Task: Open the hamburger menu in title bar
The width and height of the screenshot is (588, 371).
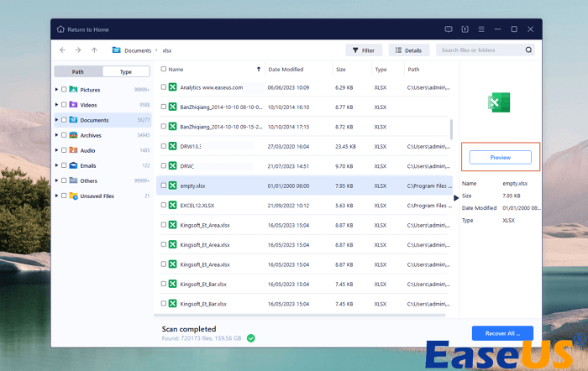Action: click(x=480, y=29)
